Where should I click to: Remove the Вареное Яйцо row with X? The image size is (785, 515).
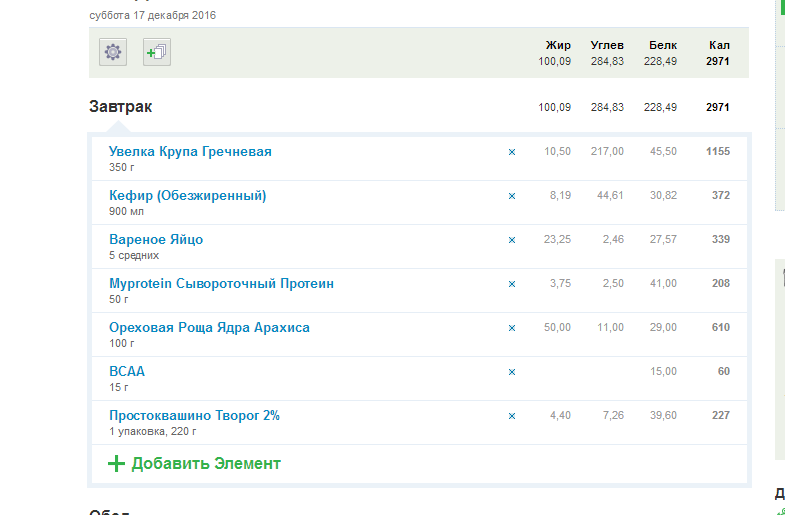[512, 240]
